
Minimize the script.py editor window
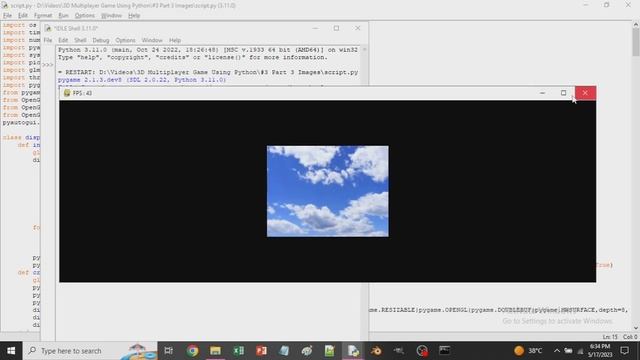pos(585,5)
